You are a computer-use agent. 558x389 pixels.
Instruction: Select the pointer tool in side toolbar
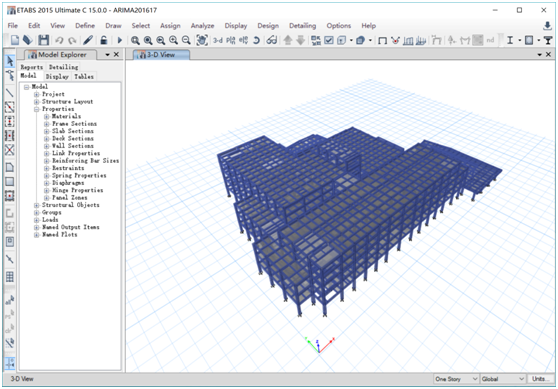(10, 61)
